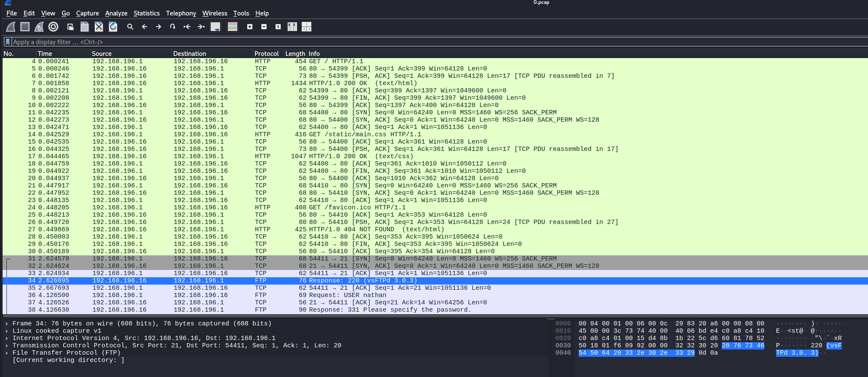Select packet 17 200 OK text/css
This screenshot has width=868, height=377.
(x=435, y=156)
